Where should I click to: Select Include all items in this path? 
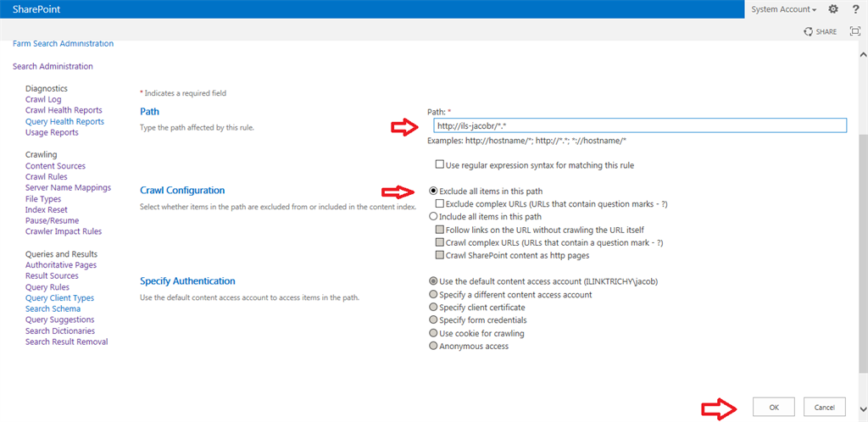coord(433,216)
